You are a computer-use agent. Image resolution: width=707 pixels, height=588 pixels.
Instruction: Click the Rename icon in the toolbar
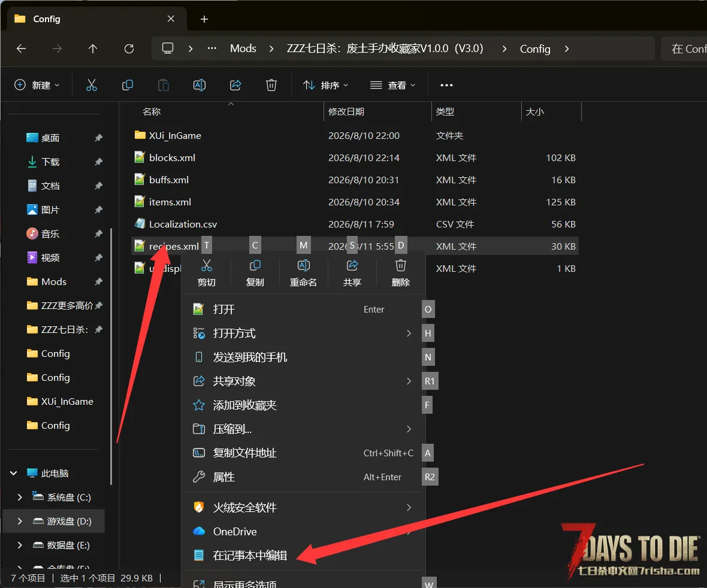click(x=200, y=85)
